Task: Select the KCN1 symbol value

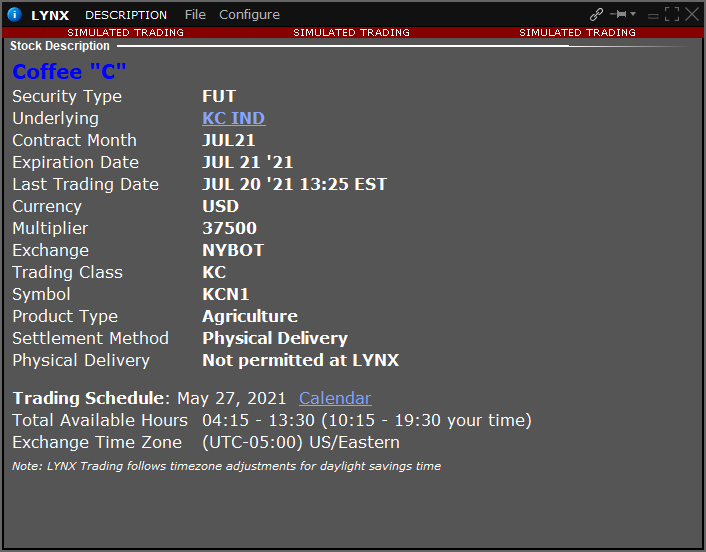Action: coord(226,294)
